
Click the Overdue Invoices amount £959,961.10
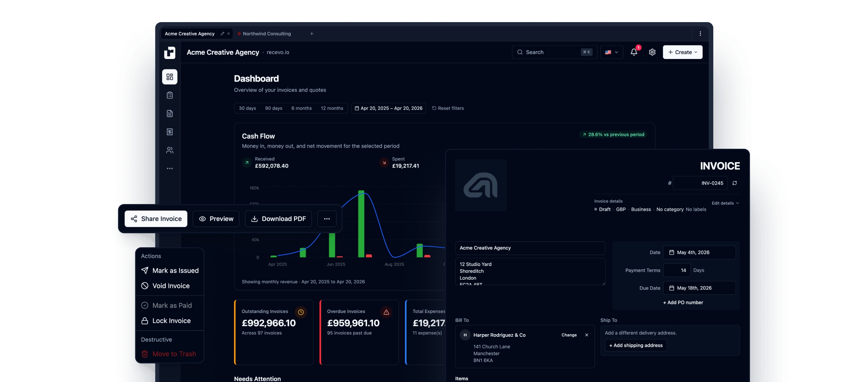(x=353, y=323)
